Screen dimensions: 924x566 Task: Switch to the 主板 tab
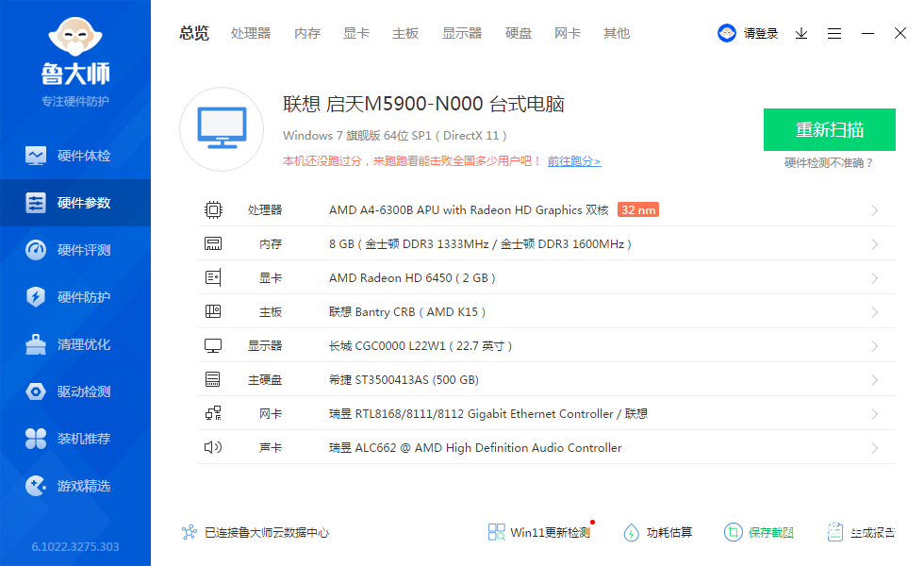[x=405, y=34]
